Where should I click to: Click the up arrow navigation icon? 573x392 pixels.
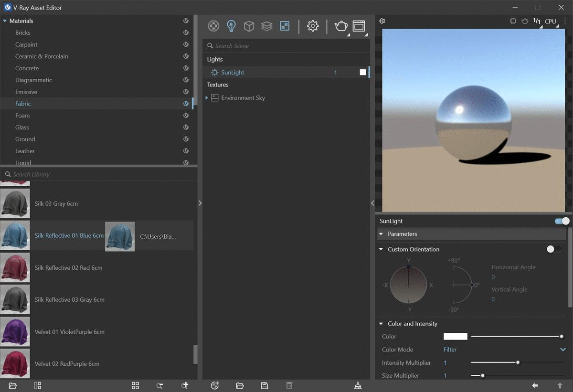click(x=560, y=385)
